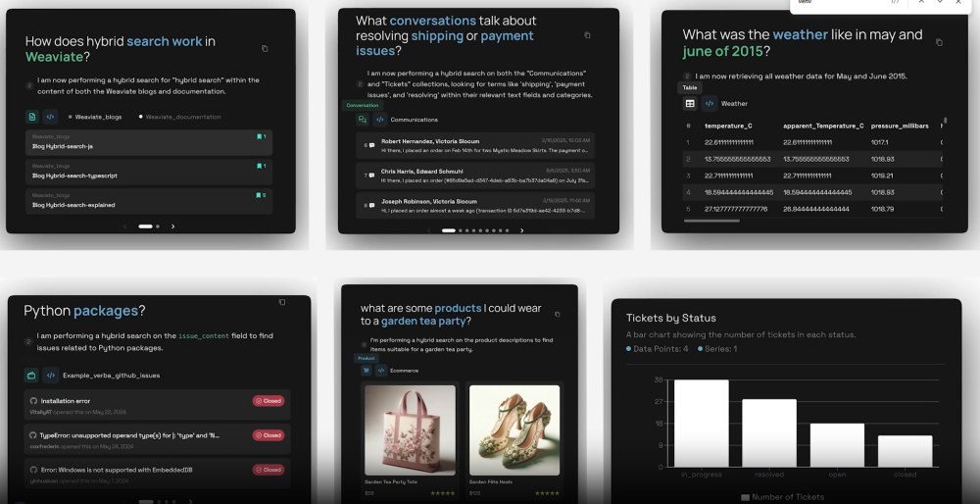Click the in_progress bar in Tickets chart
This screenshot has width=980, height=504.
click(x=702, y=424)
